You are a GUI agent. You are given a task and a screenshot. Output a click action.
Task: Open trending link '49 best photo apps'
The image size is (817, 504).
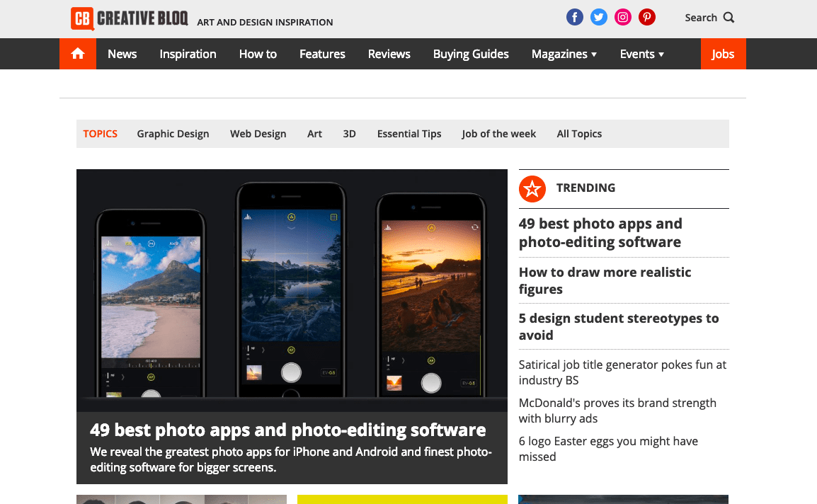[x=600, y=232]
